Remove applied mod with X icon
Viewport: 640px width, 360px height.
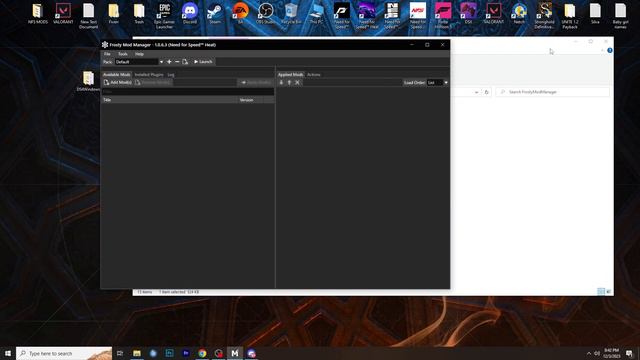(x=298, y=82)
